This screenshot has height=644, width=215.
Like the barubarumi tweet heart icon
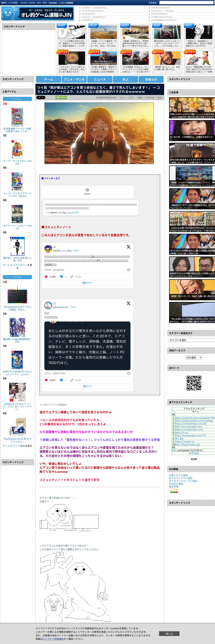46,380
